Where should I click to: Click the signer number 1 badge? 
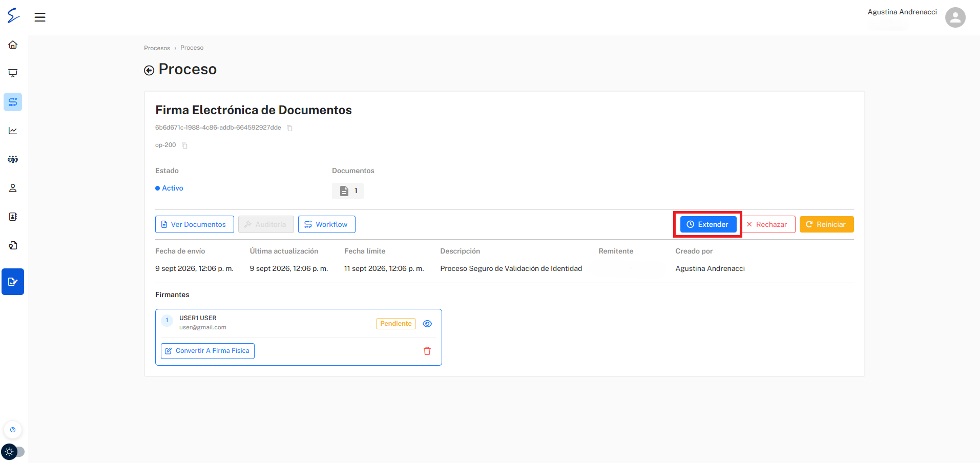point(167,321)
